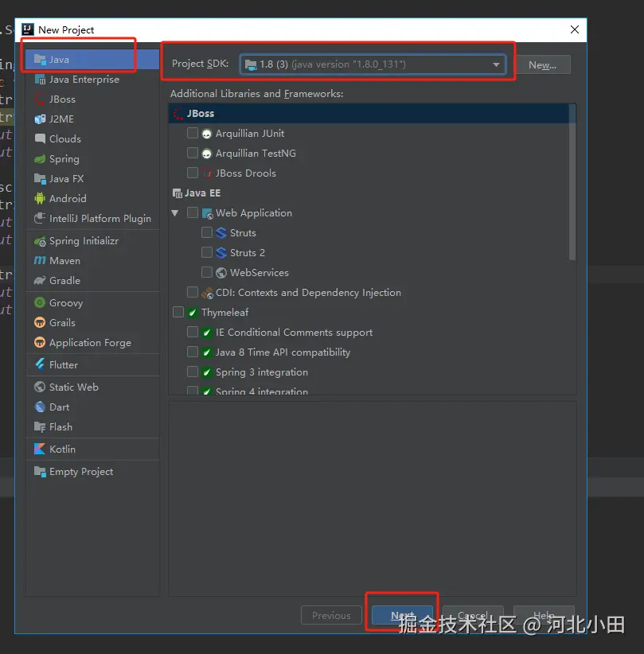Select Java Enterprise project type label

pyautogui.click(x=84, y=80)
